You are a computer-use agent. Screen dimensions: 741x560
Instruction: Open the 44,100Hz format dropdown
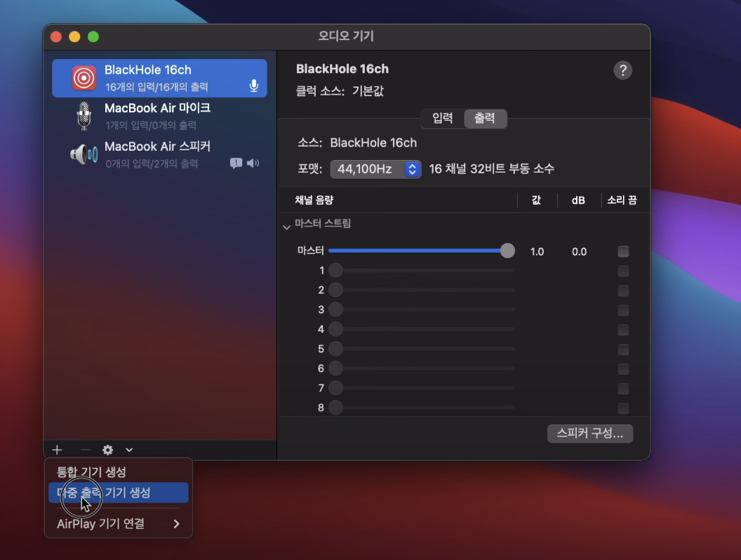pyautogui.click(x=375, y=169)
